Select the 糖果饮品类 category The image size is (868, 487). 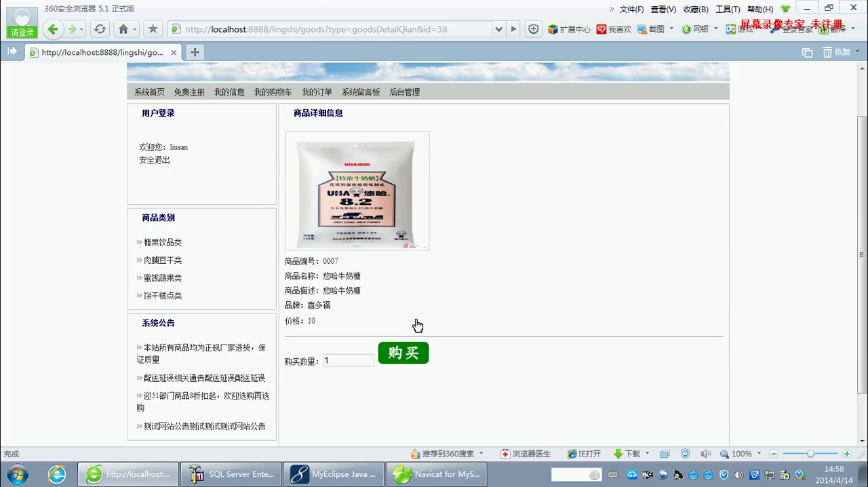tap(163, 242)
